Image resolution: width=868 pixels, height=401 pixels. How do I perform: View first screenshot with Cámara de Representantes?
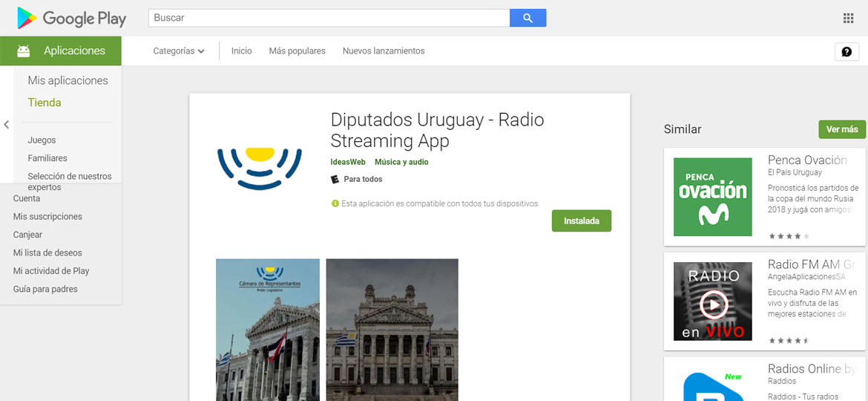pyautogui.click(x=267, y=330)
